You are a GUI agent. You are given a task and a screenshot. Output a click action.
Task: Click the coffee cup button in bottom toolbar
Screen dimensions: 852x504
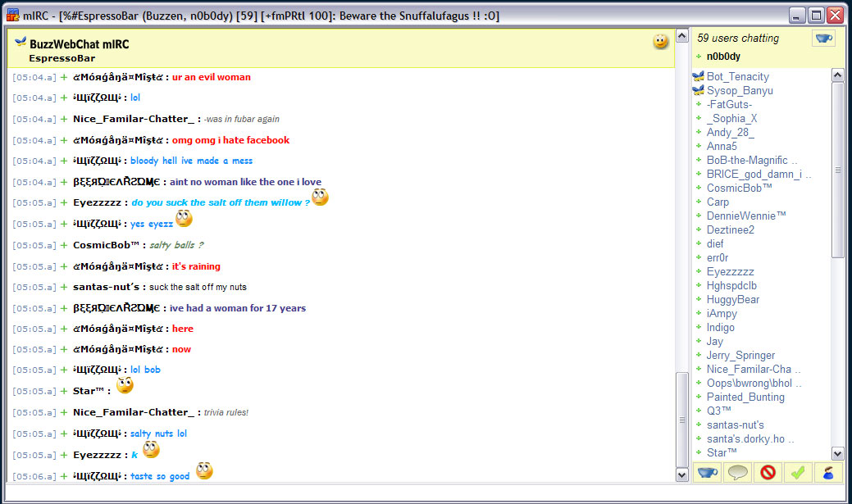click(708, 473)
